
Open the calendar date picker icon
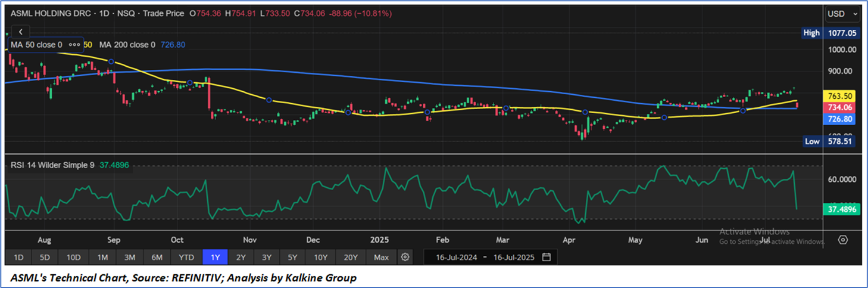[x=547, y=257]
